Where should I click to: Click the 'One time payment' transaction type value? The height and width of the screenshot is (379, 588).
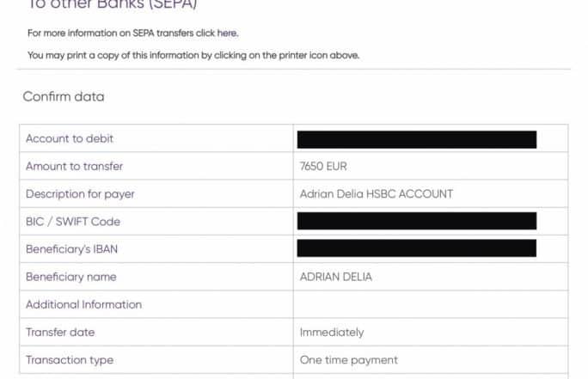click(x=348, y=360)
